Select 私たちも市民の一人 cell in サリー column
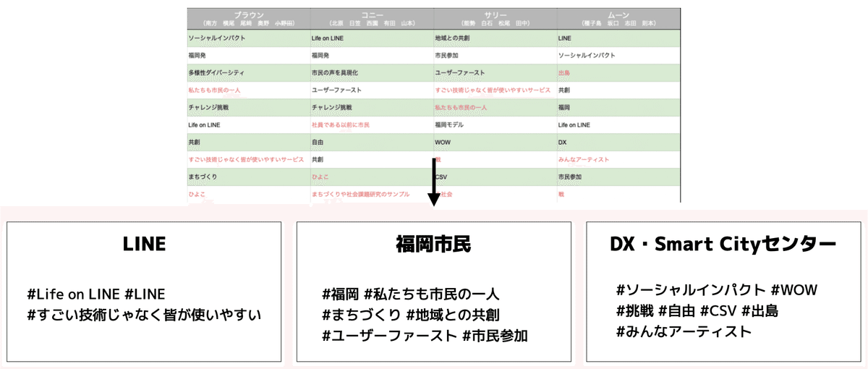This screenshot has width=868, height=369. (495, 107)
